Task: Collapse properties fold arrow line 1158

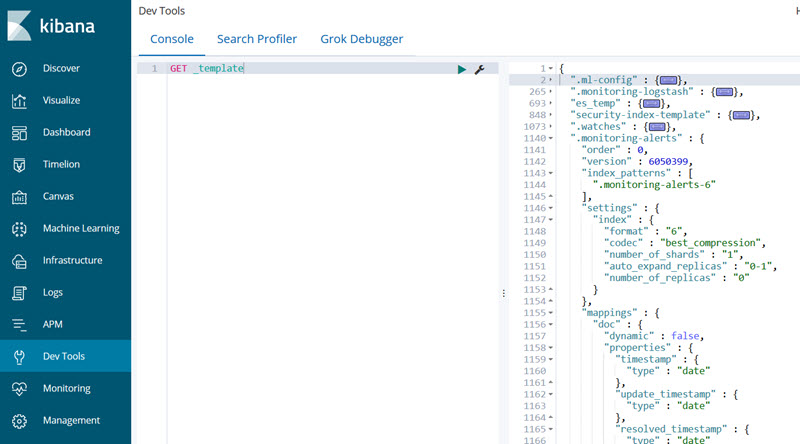Action: tap(551, 348)
